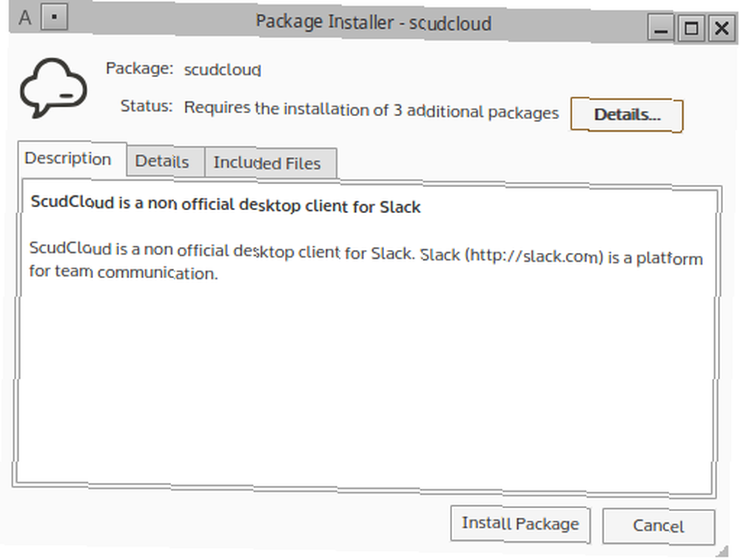The width and height of the screenshot is (740, 560).
Task: Click the empty area of description box
Action: pyautogui.click(x=366, y=382)
